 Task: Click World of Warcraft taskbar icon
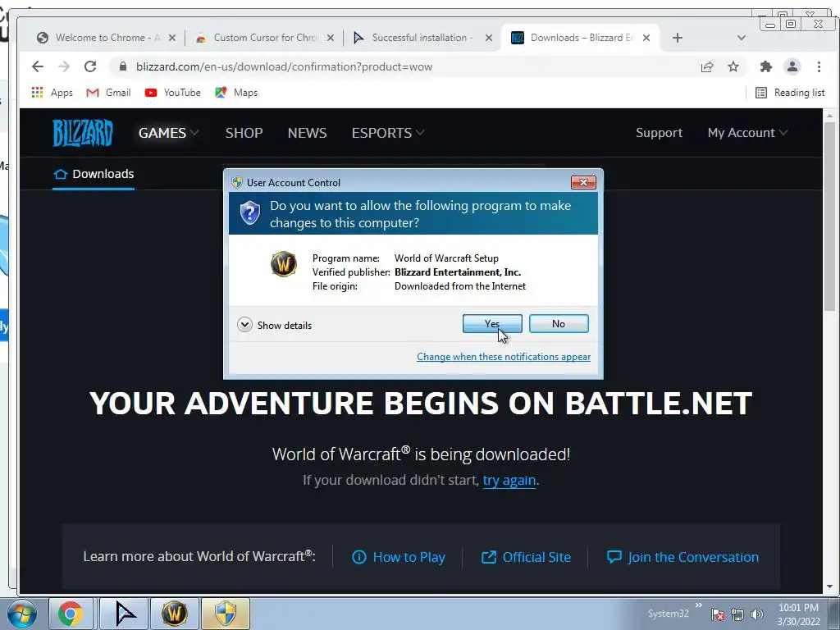pyautogui.click(x=175, y=614)
